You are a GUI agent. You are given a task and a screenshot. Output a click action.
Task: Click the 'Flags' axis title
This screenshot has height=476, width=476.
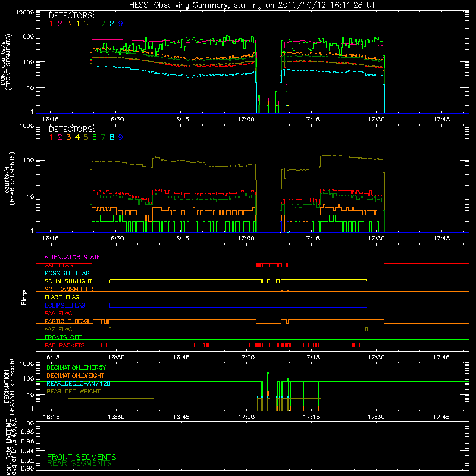(x=24, y=297)
